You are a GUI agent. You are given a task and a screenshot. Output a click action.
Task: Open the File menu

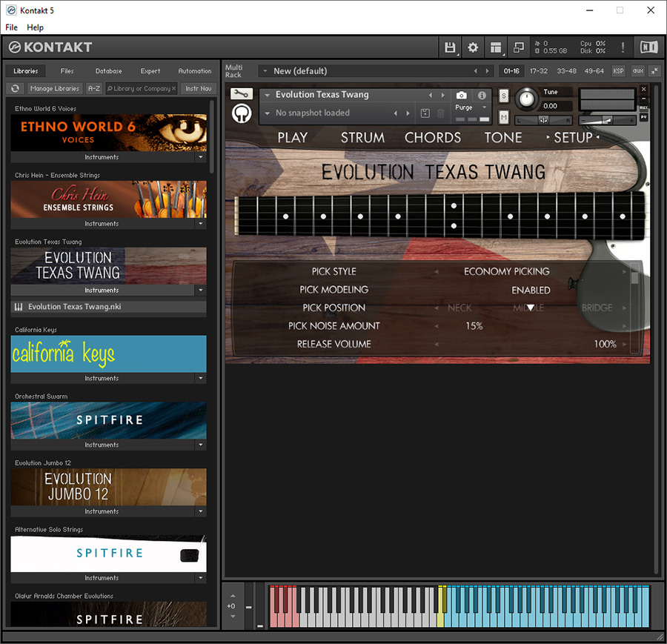[x=11, y=27]
